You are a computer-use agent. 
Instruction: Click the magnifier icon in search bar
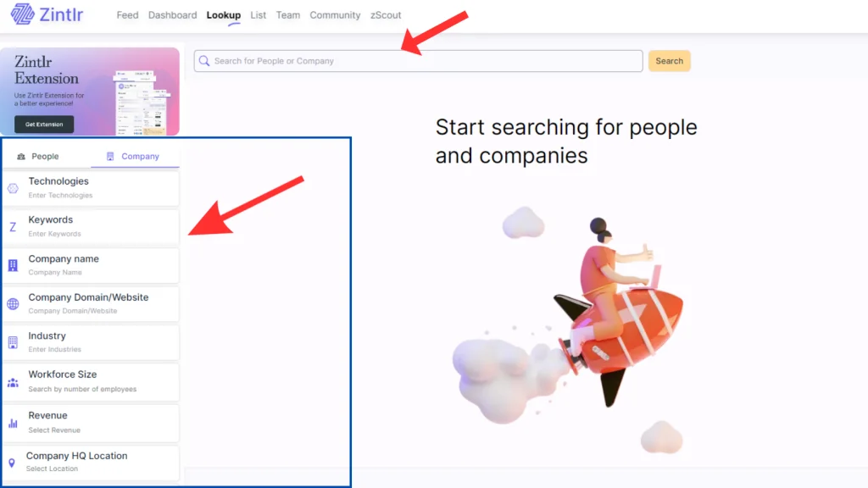[x=204, y=61]
